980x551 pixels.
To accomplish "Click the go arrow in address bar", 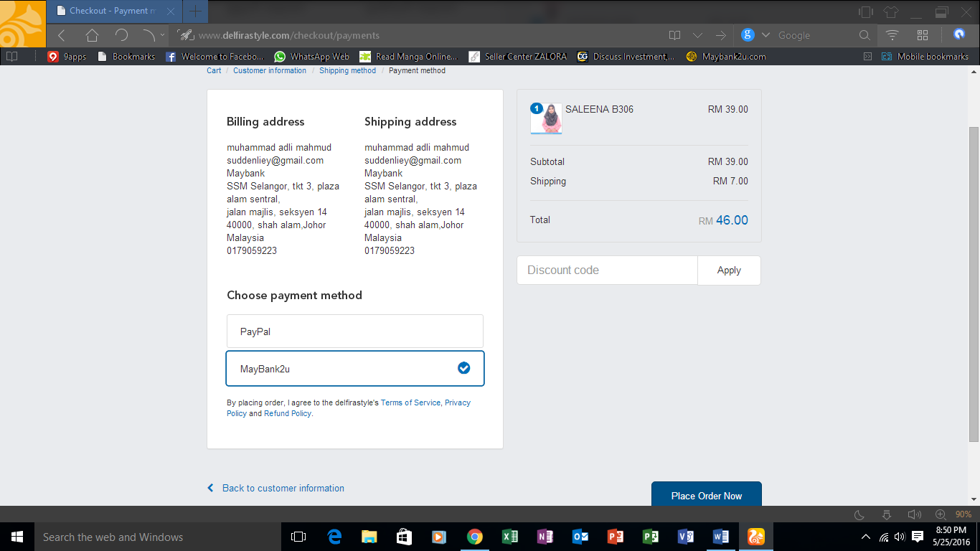I will (720, 35).
